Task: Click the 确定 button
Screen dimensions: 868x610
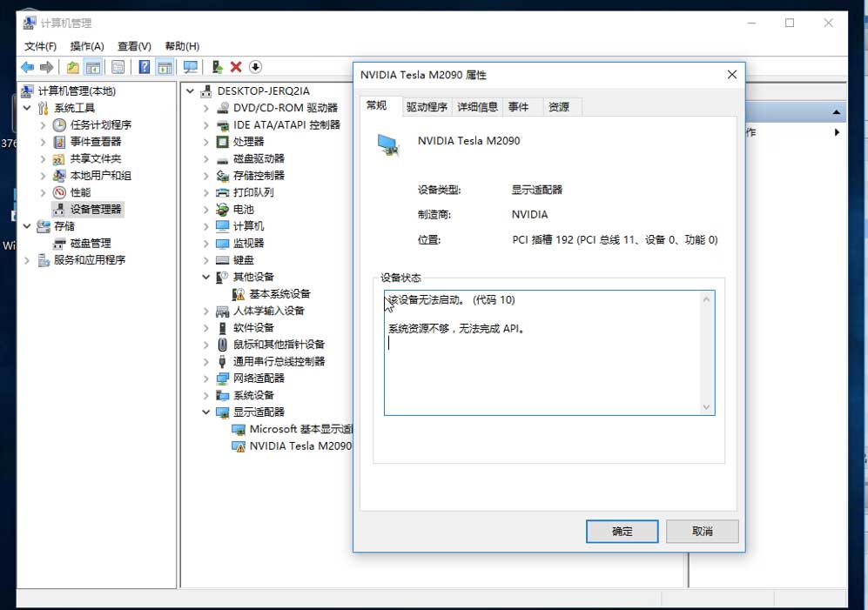Action: tap(622, 532)
